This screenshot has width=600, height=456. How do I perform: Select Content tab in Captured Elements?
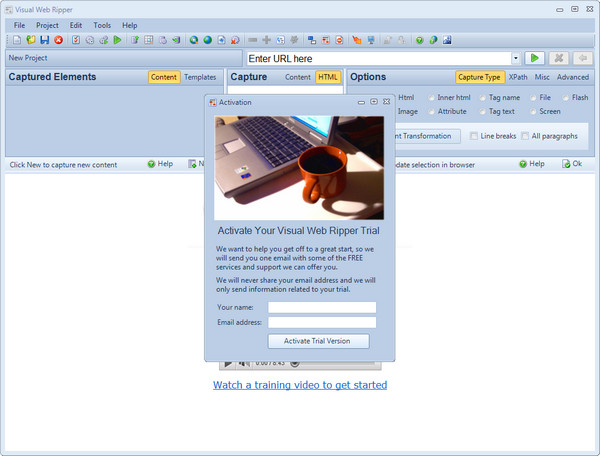[164, 77]
